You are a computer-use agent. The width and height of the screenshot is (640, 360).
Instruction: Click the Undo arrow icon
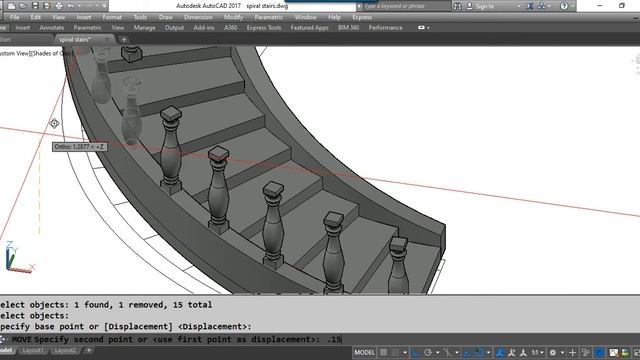click(x=71, y=6)
